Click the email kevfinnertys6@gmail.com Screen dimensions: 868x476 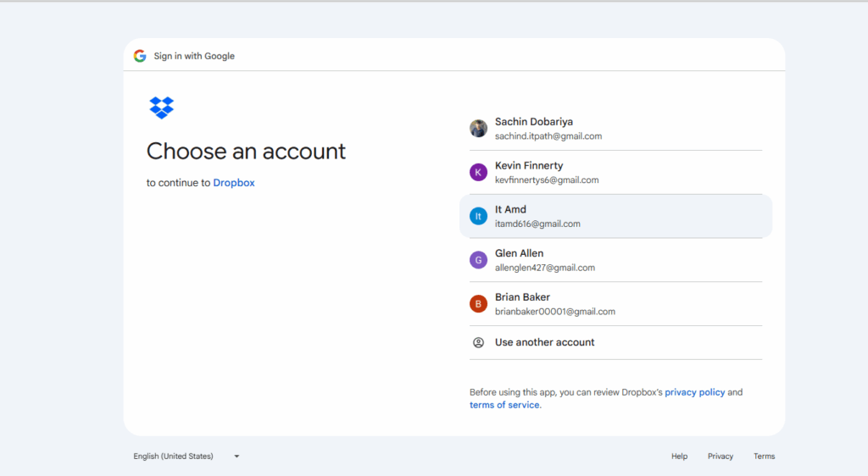coord(547,180)
